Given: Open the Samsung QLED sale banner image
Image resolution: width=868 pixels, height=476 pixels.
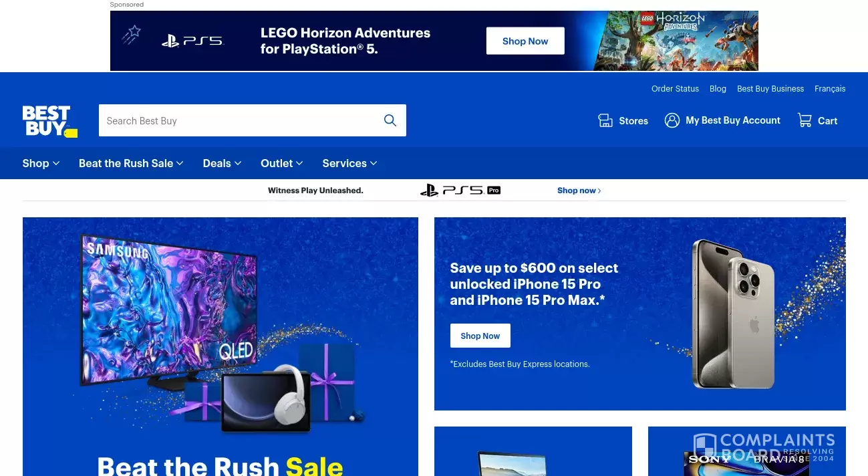Looking at the screenshot, I should point(221,346).
